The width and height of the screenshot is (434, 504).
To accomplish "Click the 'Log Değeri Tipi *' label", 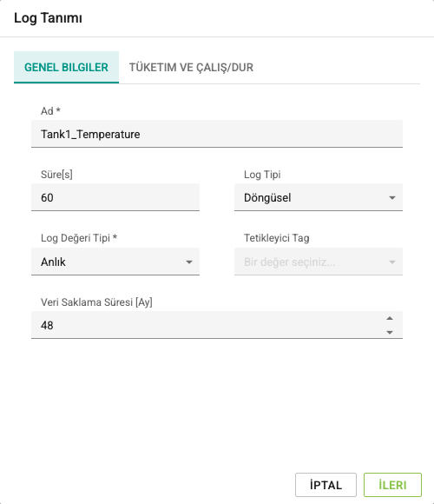I will tap(79, 238).
